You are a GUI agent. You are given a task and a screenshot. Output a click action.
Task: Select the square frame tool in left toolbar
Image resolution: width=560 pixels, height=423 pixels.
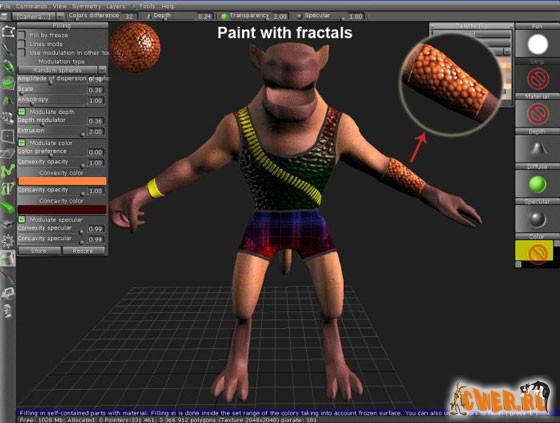click(x=8, y=137)
